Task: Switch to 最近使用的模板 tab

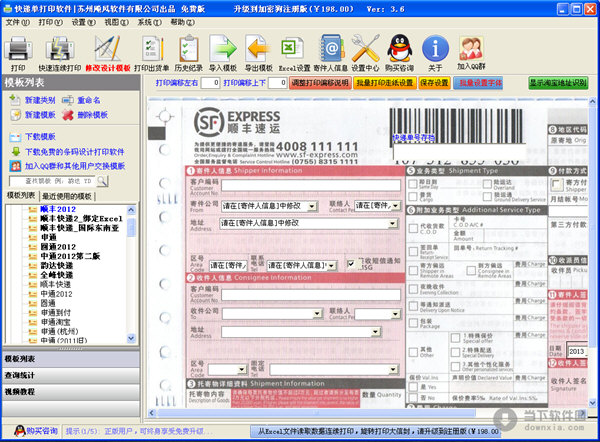Action: pyautogui.click(x=67, y=196)
